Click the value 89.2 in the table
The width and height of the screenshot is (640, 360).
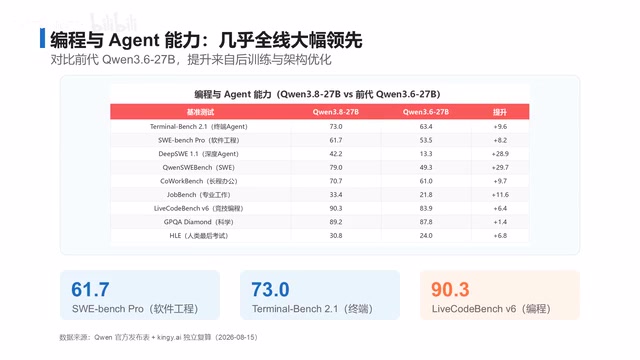(336, 222)
